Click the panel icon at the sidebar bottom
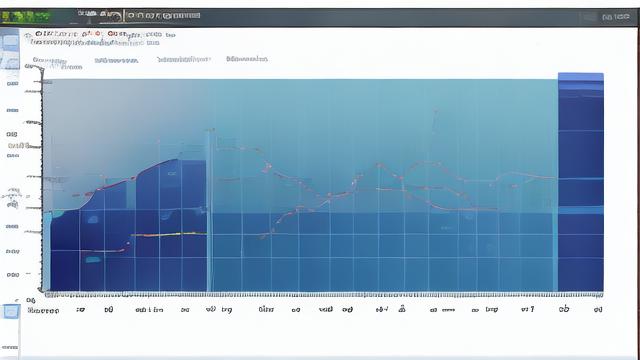 pyautogui.click(x=10, y=312)
